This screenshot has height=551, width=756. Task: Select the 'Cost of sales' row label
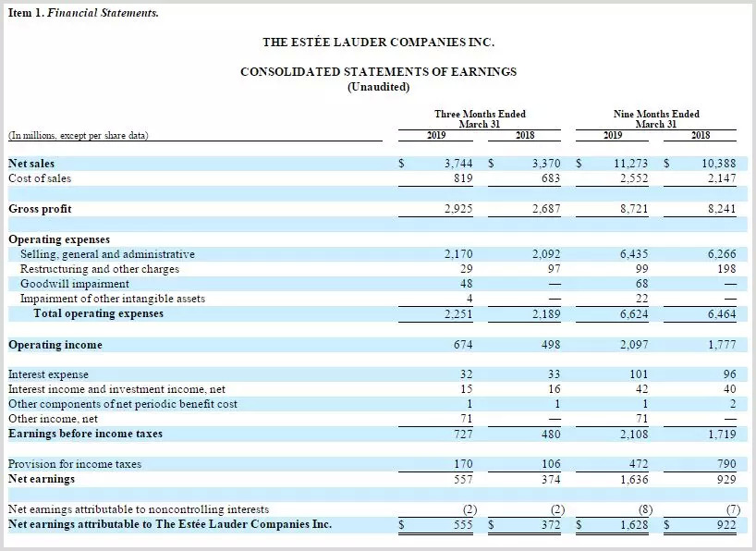(40, 178)
